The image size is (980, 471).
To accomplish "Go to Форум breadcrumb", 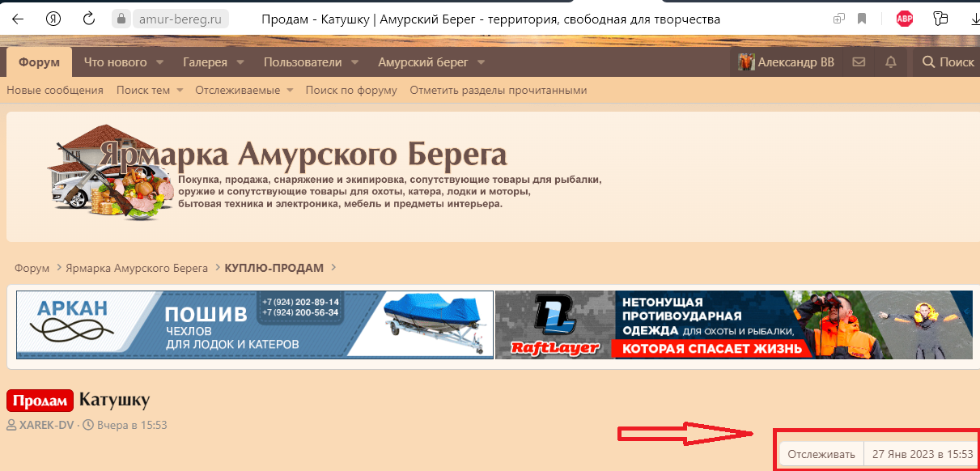I will 32,268.
